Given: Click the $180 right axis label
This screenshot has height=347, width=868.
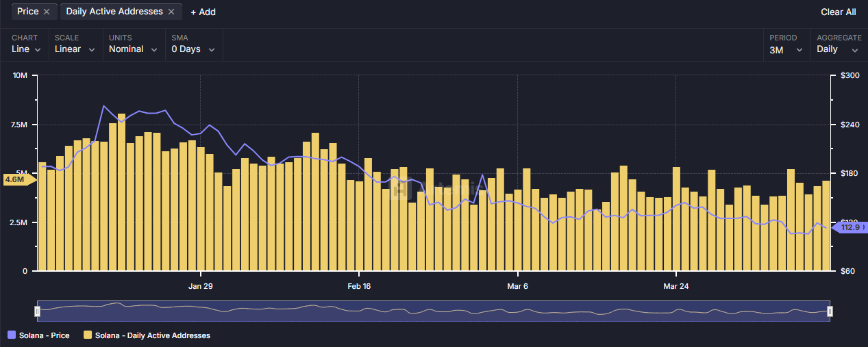Looking at the screenshot, I should pyautogui.click(x=850, y=173).
